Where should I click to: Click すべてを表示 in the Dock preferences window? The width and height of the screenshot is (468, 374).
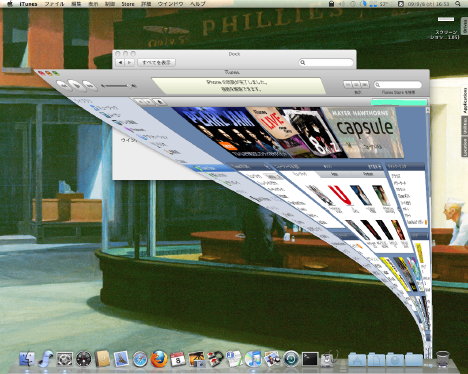click(x=157, y=62)
